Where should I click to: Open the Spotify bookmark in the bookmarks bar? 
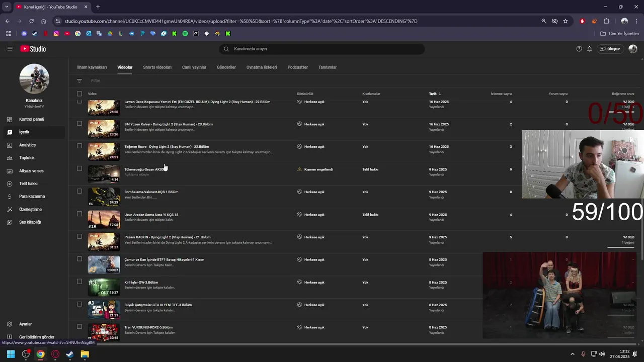click(185, 34)
